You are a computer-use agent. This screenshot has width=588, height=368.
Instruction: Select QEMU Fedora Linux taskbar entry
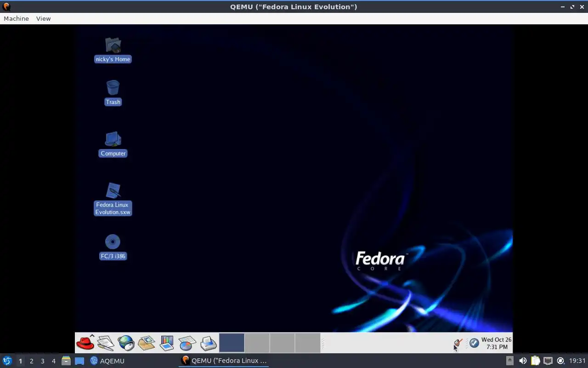point(224,361)
